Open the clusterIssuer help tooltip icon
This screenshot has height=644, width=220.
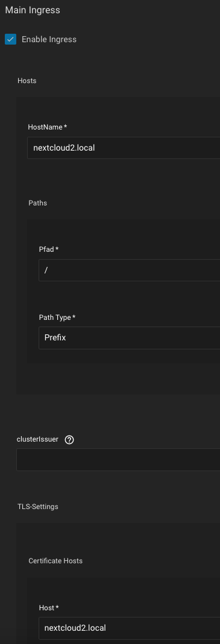click(69, 440)
